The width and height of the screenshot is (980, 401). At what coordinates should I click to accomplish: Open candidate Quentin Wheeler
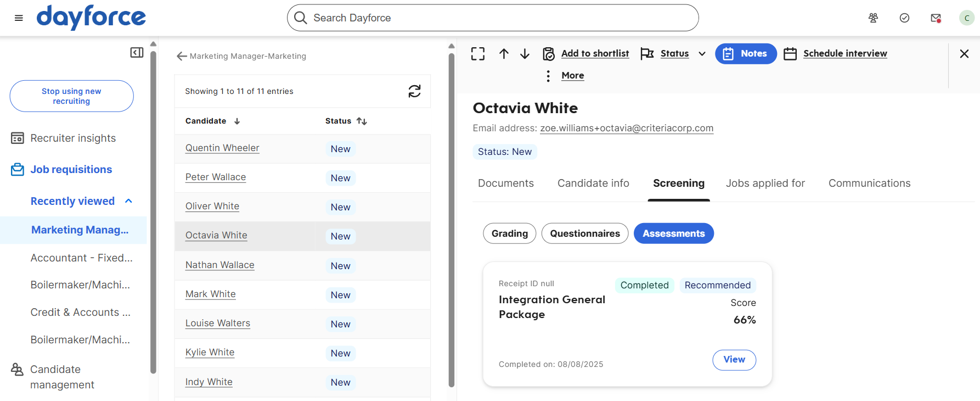click(x=222, y=148)
